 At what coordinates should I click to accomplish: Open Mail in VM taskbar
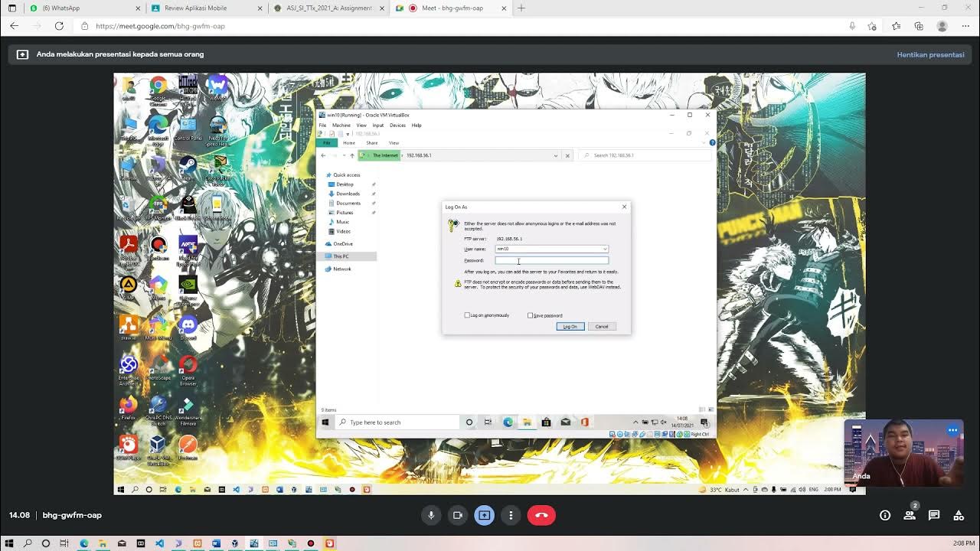tap(565, 422)
